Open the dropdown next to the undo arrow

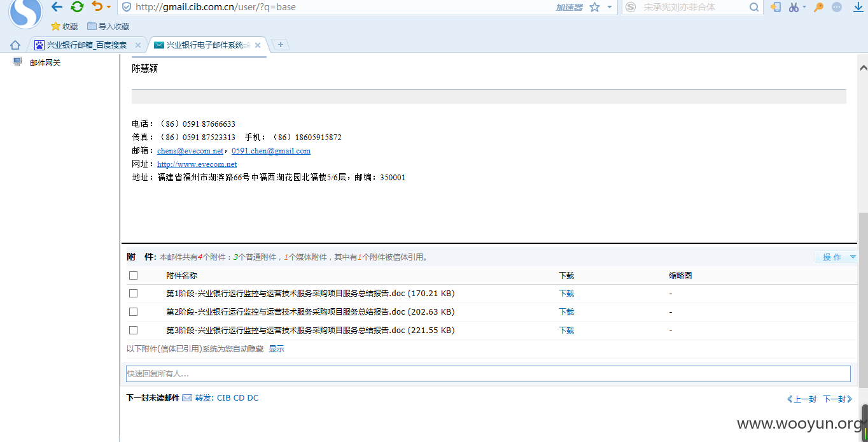click(x=109, y=7)
